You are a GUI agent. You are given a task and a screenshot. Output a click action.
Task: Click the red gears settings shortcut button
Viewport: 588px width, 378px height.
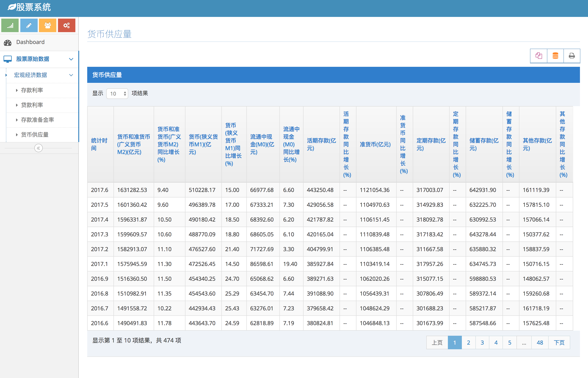pos(66,25)
